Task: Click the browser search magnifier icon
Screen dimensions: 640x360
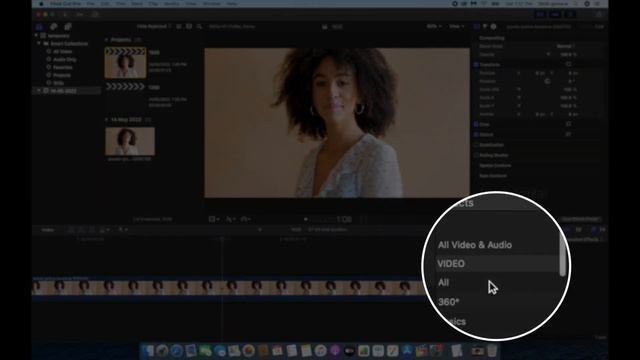Action: click(x=199, y=27)
